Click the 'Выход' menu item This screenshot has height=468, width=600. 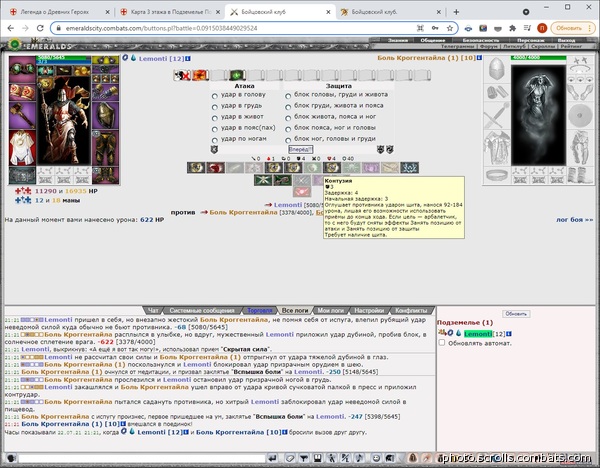point(566,40)
